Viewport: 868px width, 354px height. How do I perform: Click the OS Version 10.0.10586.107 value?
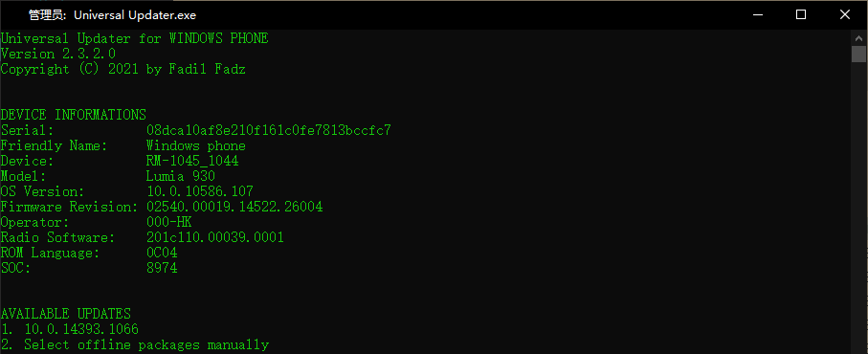[x=200, y=192]
